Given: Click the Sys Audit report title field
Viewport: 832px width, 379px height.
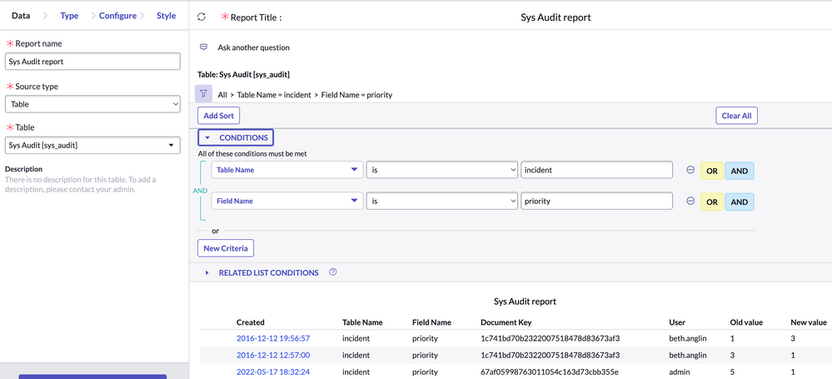Looking at the screenshot, I should tap(556, 18).
